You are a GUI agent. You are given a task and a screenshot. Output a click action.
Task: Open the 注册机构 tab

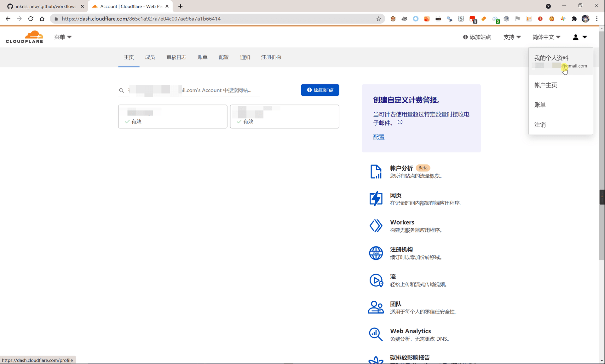tap(271, 57)
